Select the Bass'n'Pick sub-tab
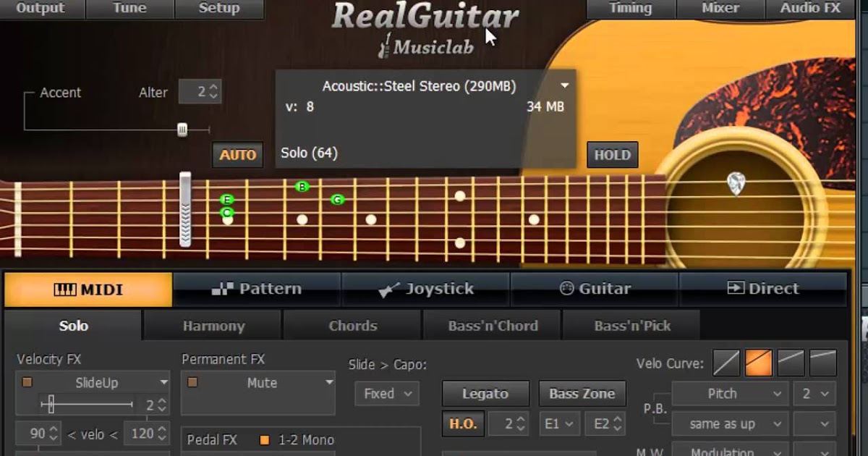The height and width of the screenshot is (456, 868). pos(632,326)
